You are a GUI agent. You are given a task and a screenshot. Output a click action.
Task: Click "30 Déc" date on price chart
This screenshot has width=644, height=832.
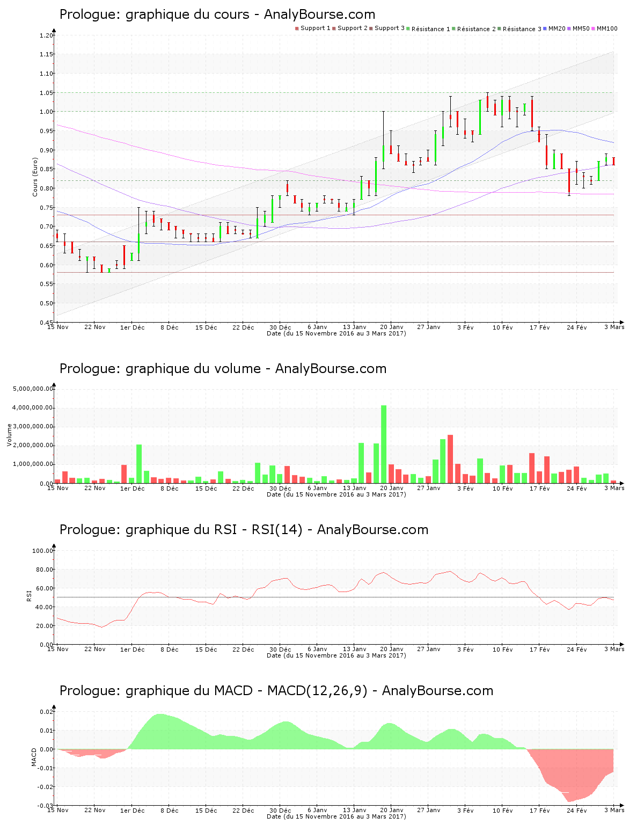click(280, 327)
